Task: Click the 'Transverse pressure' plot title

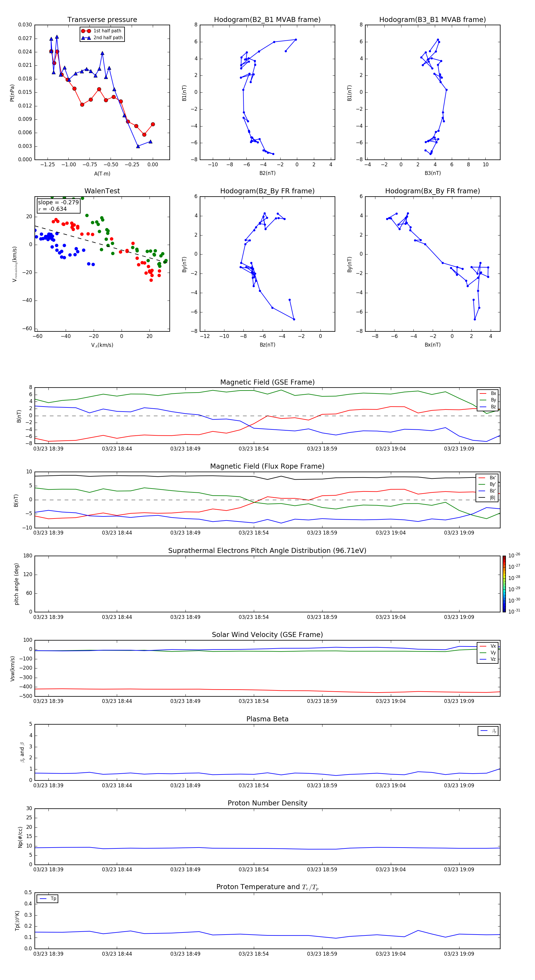Action: (102, 20)
